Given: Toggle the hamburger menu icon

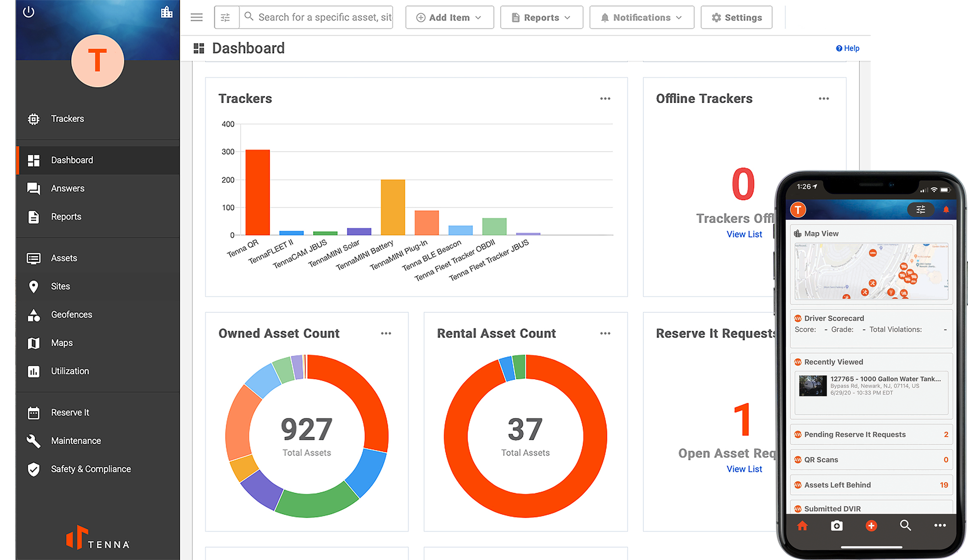Looking at the screenshot, I should click(x=197, y=17).
